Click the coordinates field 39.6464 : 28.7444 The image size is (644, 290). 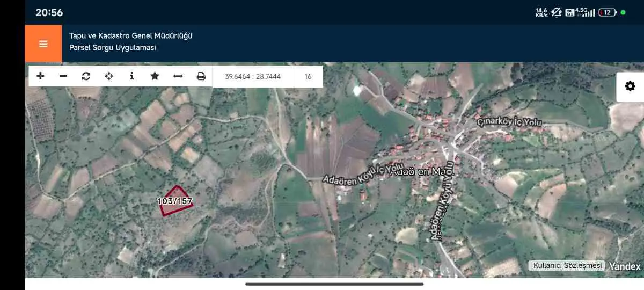coord(253,77)
